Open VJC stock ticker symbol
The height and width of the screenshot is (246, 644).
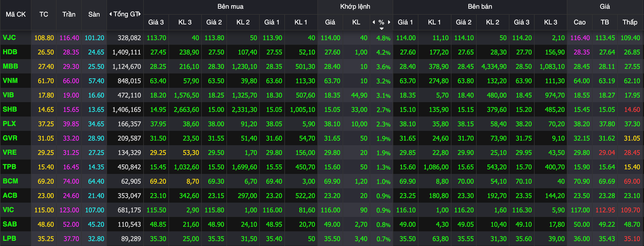9,38
